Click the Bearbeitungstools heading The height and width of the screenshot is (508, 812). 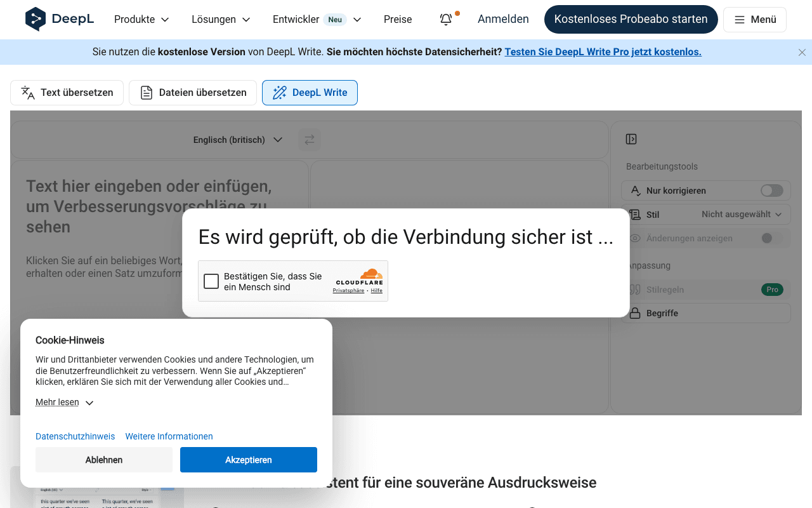pos(662,166)
